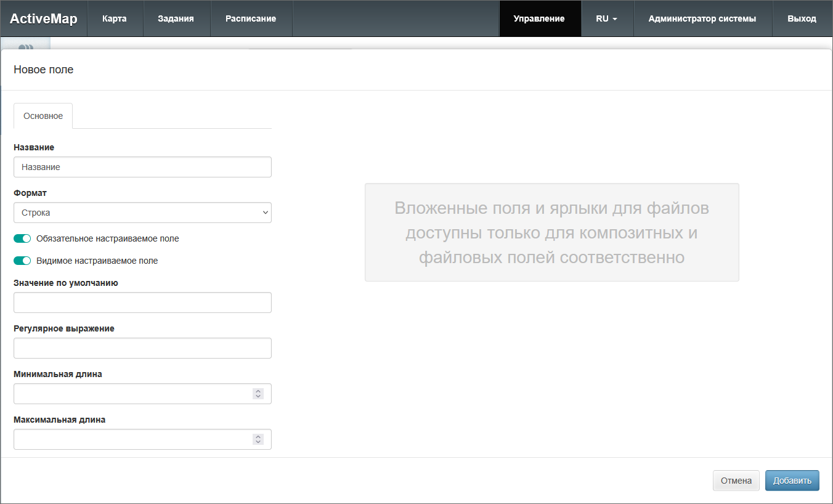Select Управление in the top menu
The width and height of the screenshot is (833, 504).
tap(539, 18)
